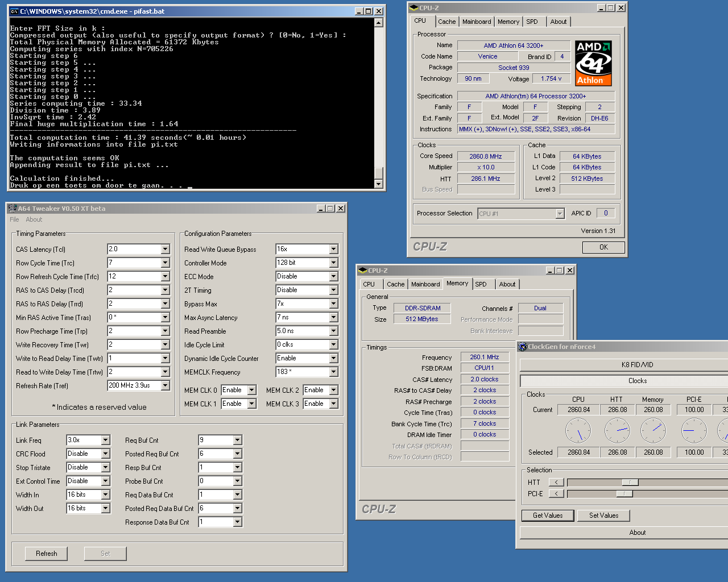This screenshot has width=728, height=582.
Task: Click the cmd window scrollbar down arrow
Action: (x=379, y=184)
